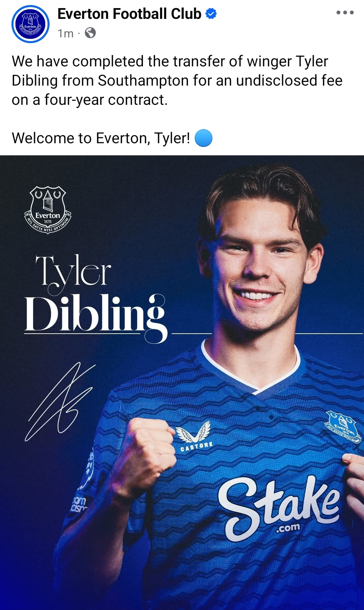Click the white Everton crest in the graphic

click(48, 210)
